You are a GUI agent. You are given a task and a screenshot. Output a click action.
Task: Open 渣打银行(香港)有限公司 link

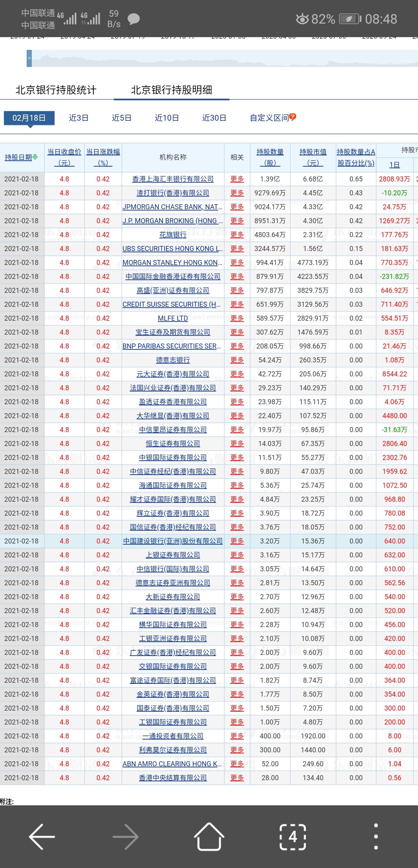point(173,193)
